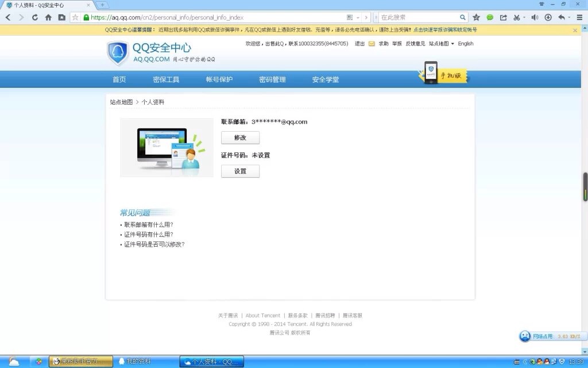Image resolution: width=588 pixels, height=368 pixels.
Task: Reload the page with the refresh icon
Action: click(35, 17)
